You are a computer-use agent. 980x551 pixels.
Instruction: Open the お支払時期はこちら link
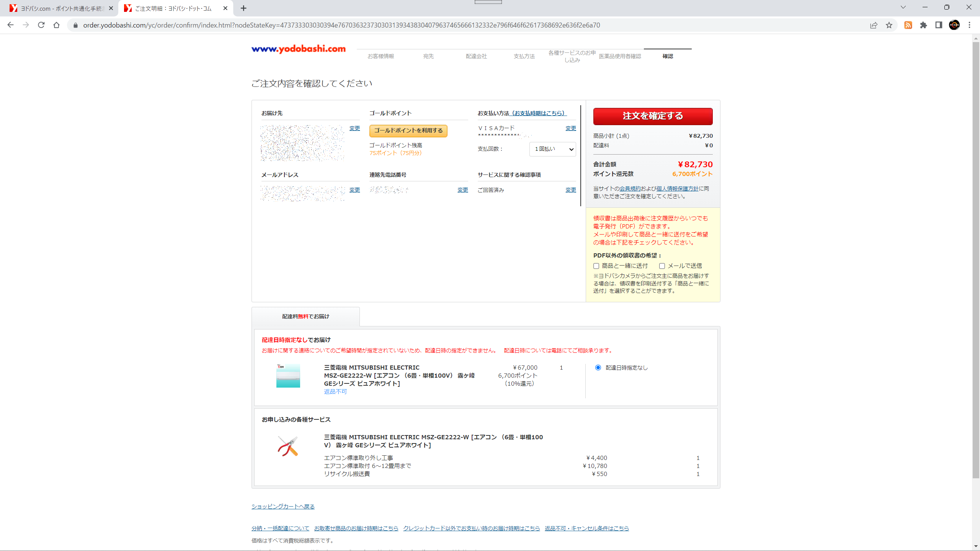click(x=539, y=113)
